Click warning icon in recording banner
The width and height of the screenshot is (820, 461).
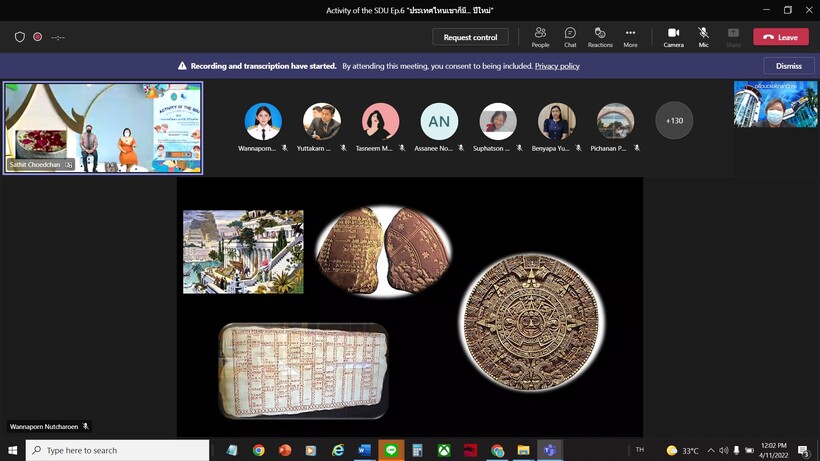182,66
